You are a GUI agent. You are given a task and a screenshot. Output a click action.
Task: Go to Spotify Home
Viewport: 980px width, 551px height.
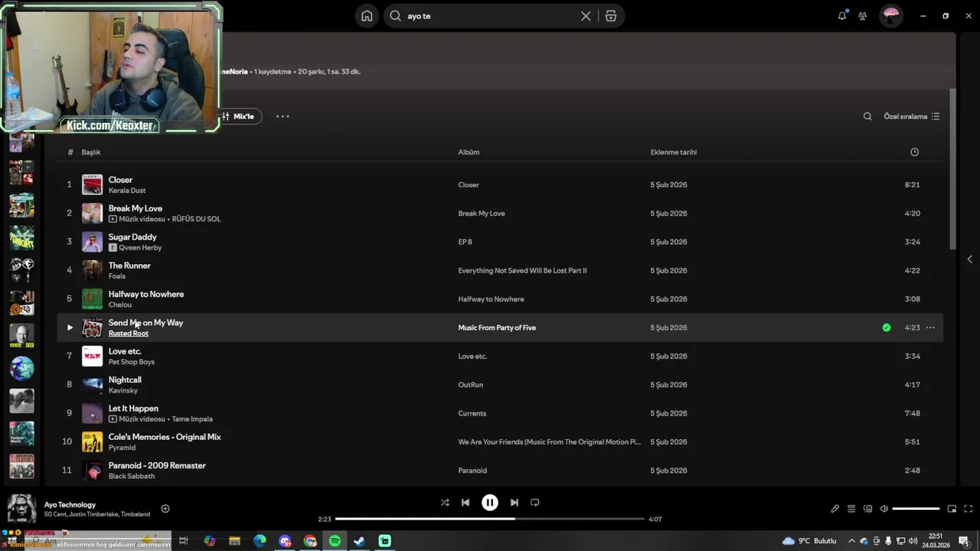click(x=367, y=16)
